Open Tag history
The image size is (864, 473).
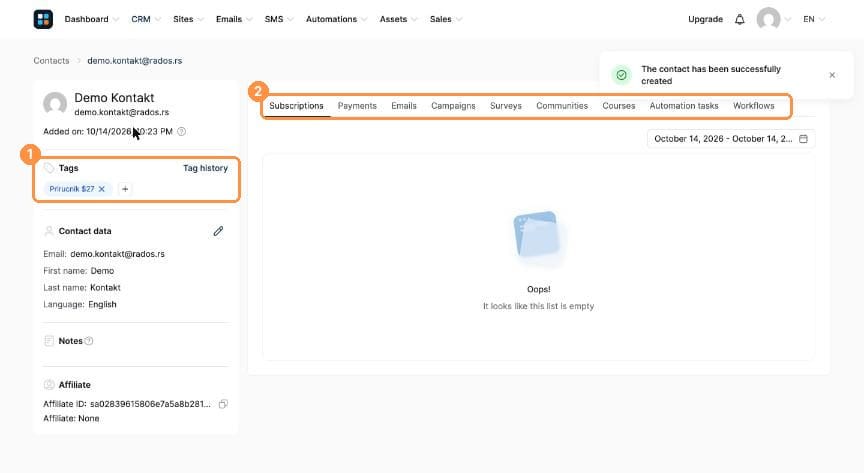point(206,168)
